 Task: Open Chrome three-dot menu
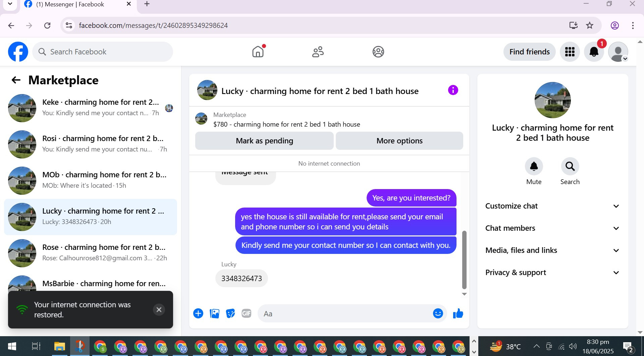tap(633, 25)
